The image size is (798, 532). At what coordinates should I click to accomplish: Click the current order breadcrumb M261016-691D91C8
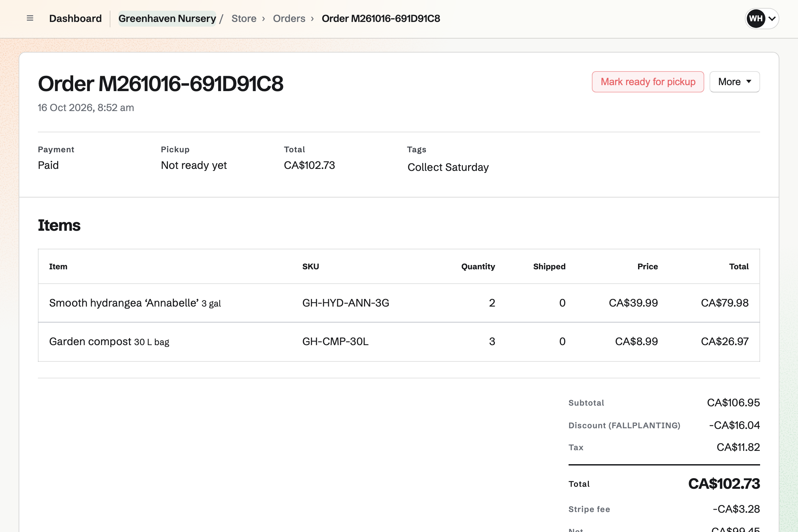(381, 18)
